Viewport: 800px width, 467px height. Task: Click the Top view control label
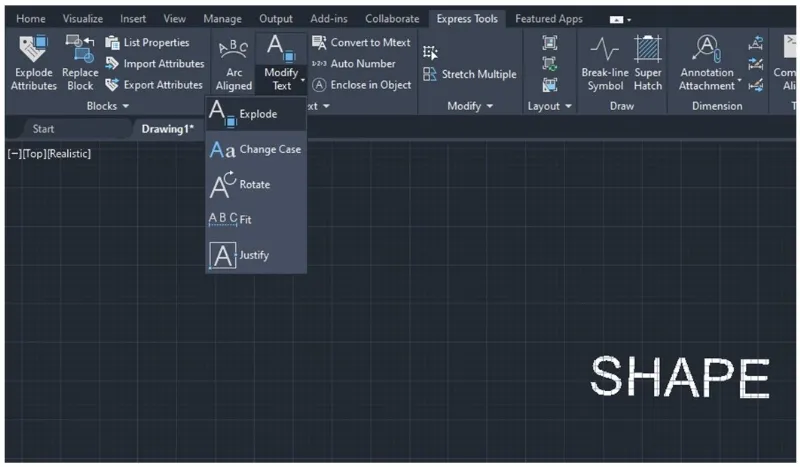34,154
